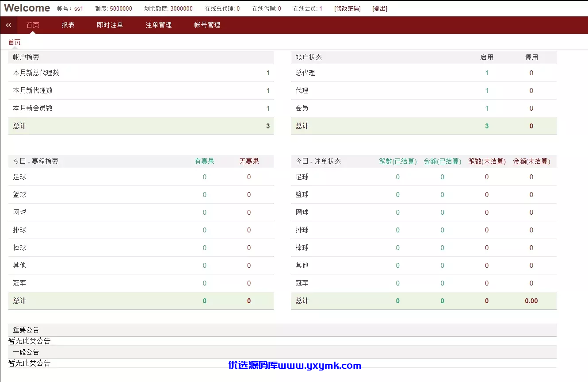Click the [修改密码] link

[347, 8]
